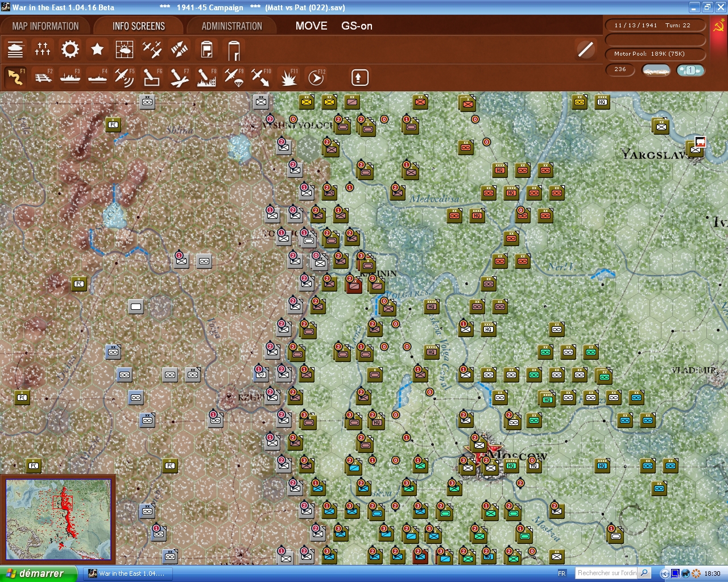This screenshot has width=728, height=582.
Task: Open the Order of Battle tank icon
Action: point(15,49)
